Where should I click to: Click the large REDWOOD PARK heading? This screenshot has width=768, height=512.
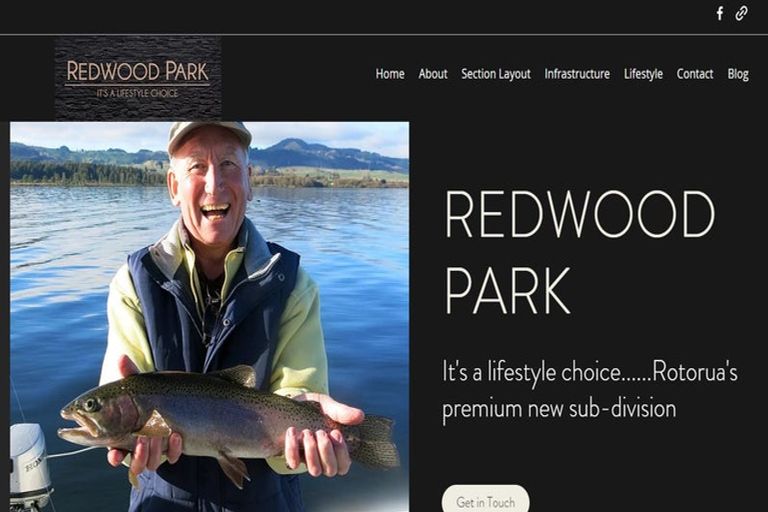pos(579,252)
